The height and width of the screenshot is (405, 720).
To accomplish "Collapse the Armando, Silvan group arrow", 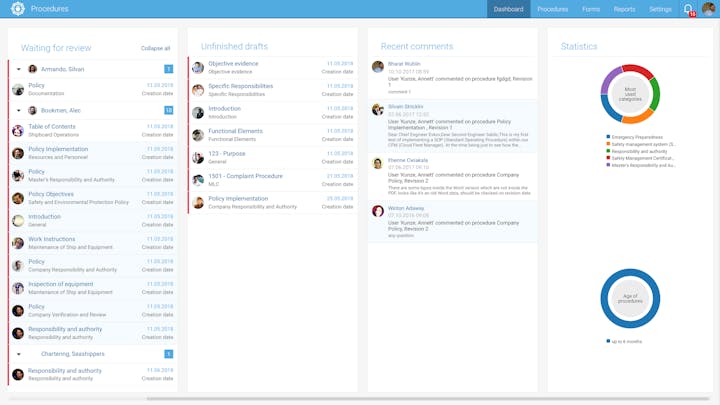I will click(19, 69).
